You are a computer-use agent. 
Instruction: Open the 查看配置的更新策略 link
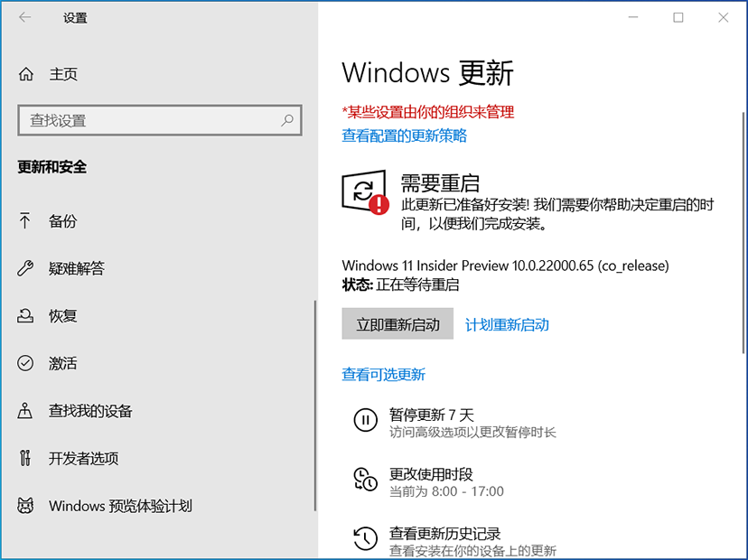tap(404, 135)
